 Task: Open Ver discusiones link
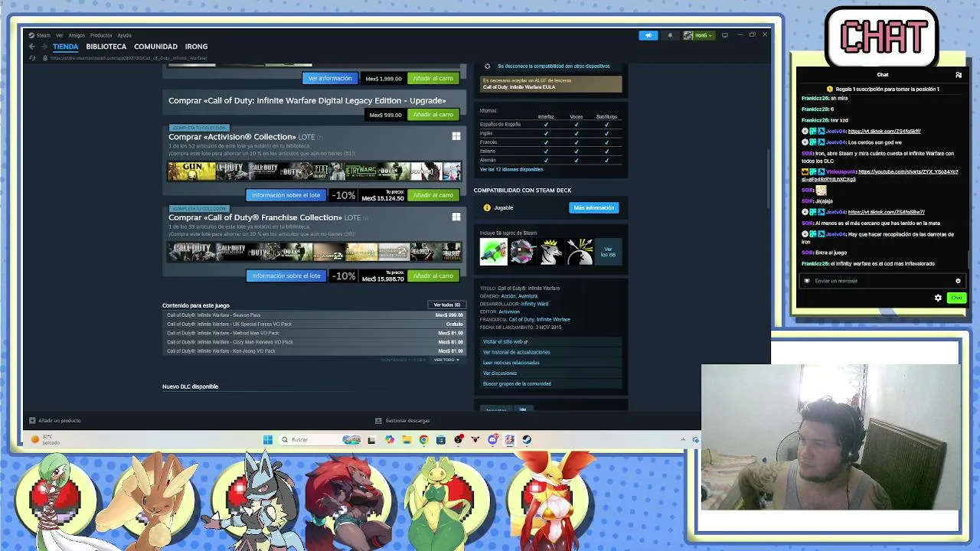point(500,373)
